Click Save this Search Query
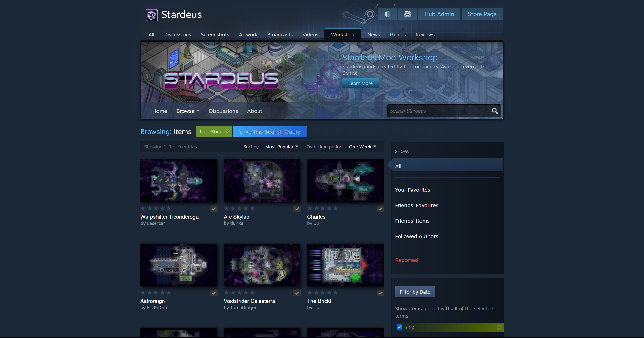 point(270,131)
